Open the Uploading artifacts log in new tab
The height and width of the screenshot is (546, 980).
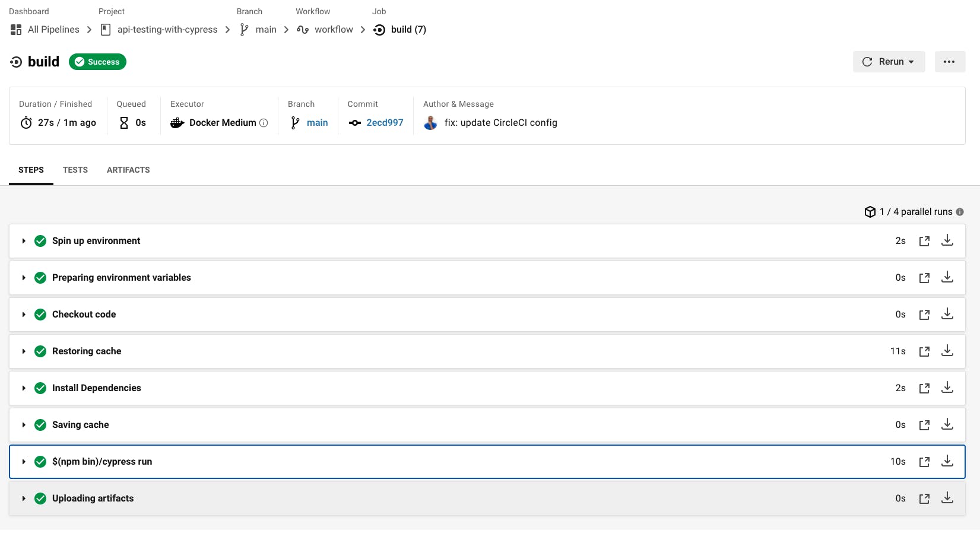(924, 498)
